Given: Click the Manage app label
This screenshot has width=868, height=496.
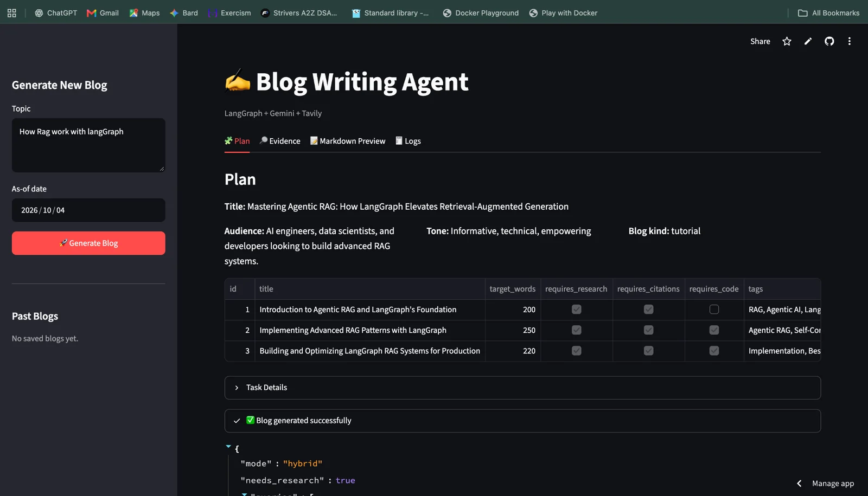Looking at the screenshot, I should pyautogui.click(x=833, y=484).
